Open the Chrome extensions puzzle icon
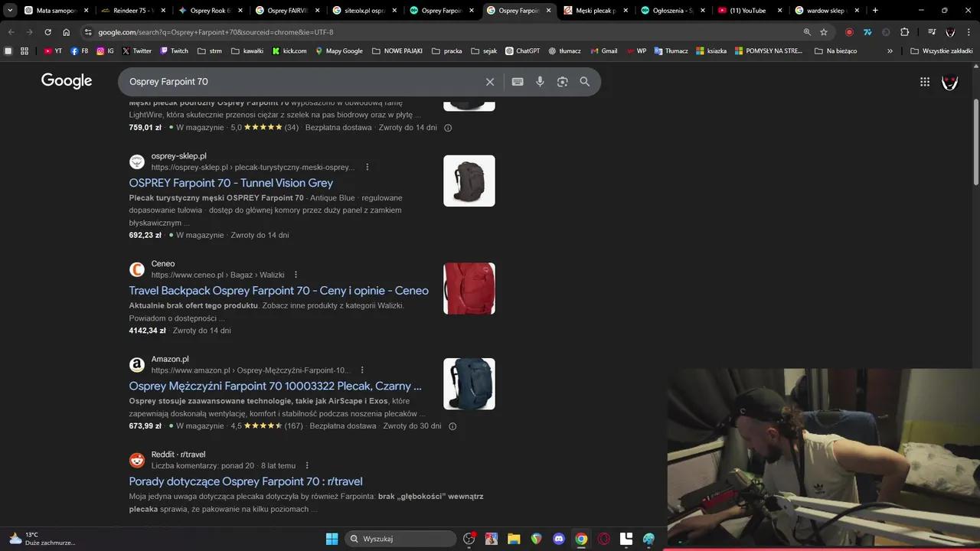 [905, 32]
